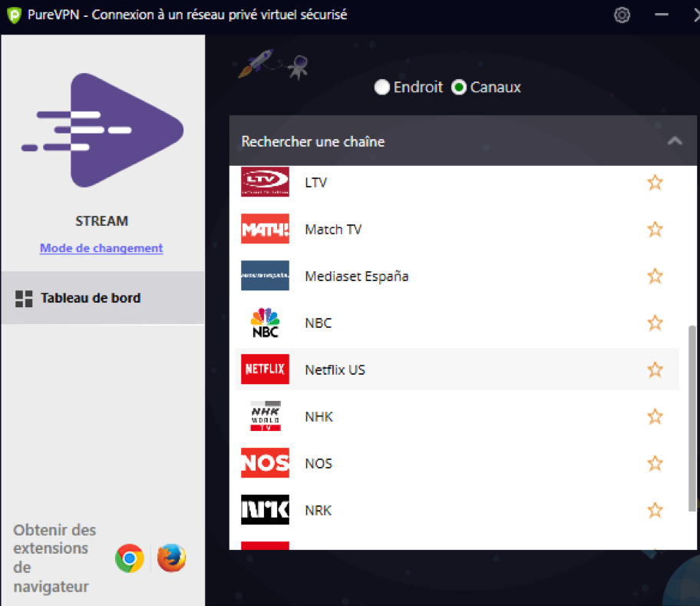
Task: Click the NBC peacock logo
Action: (x=265, y=323)
